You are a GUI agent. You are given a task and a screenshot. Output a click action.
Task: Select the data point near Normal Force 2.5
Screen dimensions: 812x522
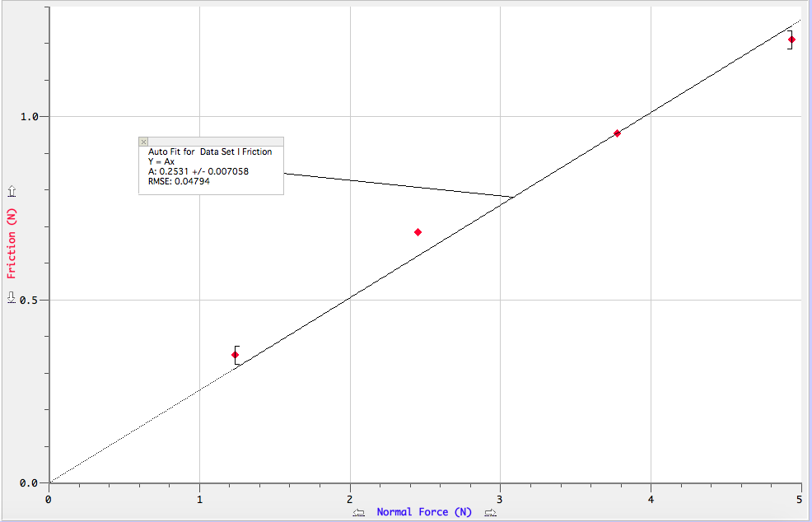(x=418, y=231)
